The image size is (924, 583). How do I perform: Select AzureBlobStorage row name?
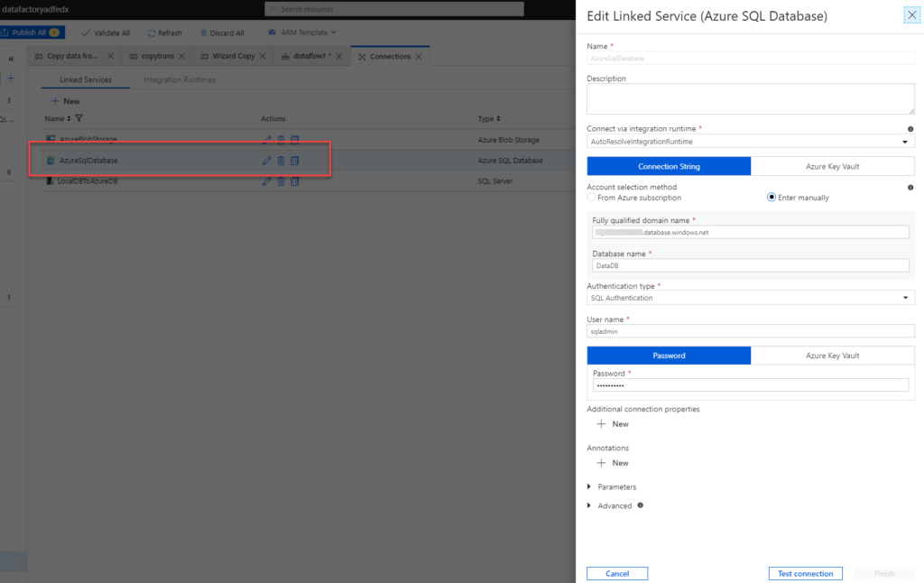point(88,139)
